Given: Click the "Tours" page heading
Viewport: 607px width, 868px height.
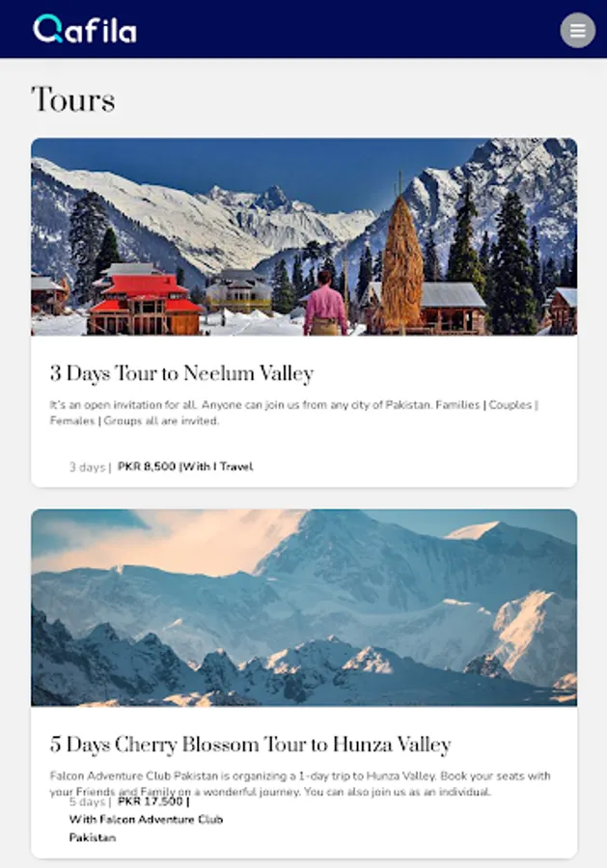Looking at the screenshot, I should pyautogui.click(x=73, y=99).
